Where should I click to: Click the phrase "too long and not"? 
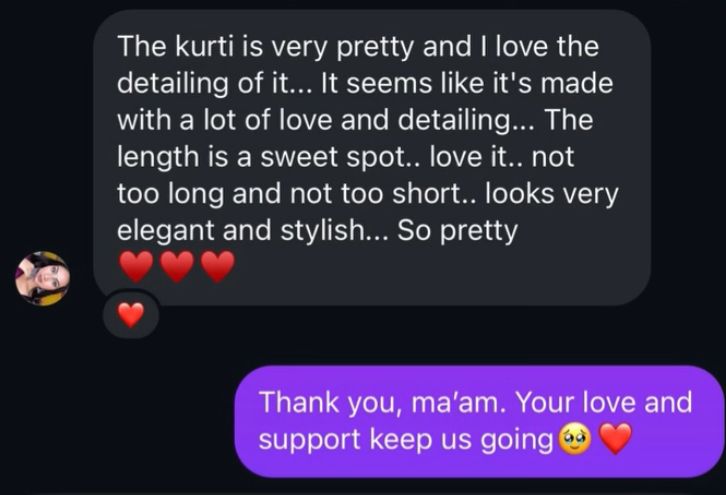point(224,194)
